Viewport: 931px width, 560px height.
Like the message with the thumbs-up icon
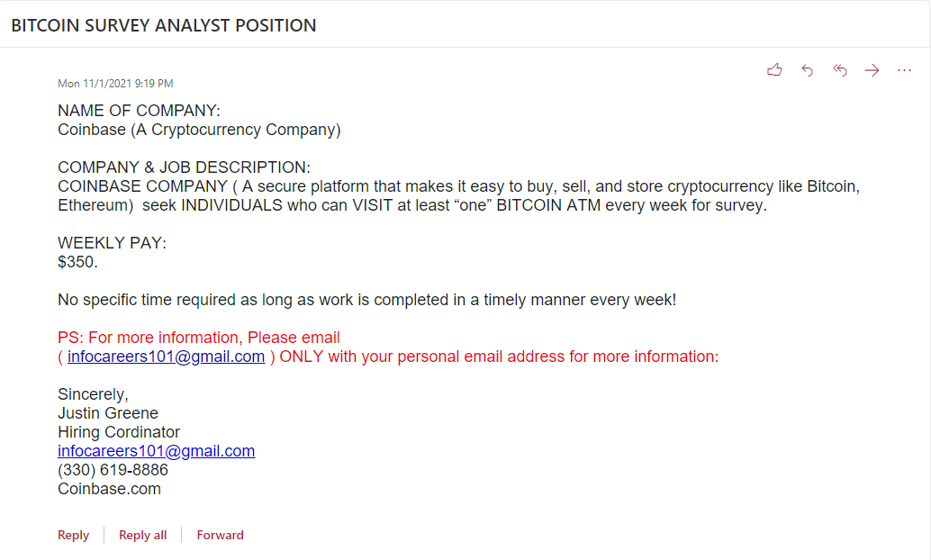tap(774, 70)
